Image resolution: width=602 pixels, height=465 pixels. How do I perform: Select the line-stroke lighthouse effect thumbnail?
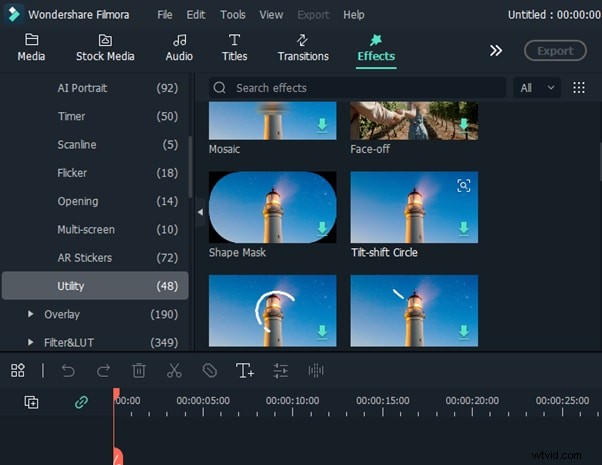[x=414, y=311]
